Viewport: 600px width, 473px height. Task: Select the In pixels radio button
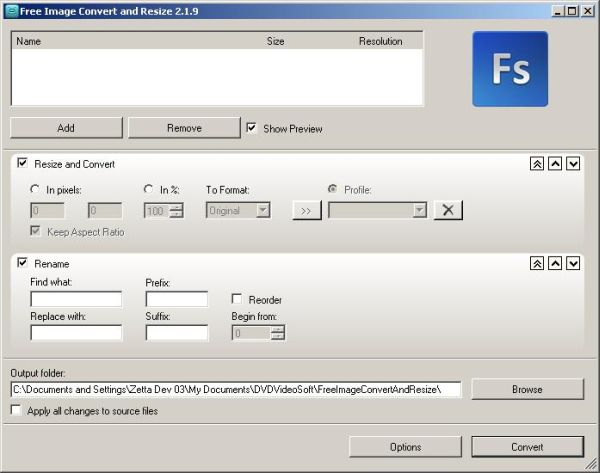coord(36,189)
